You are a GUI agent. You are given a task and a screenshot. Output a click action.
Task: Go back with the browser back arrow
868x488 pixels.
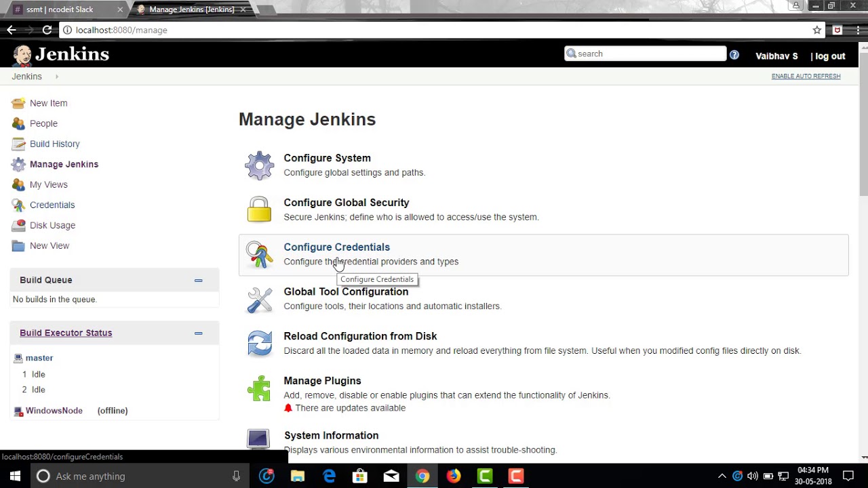(12, 30)
